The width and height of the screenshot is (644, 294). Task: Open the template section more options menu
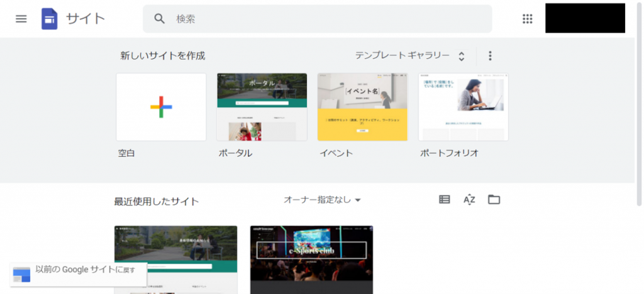(489, 56)
